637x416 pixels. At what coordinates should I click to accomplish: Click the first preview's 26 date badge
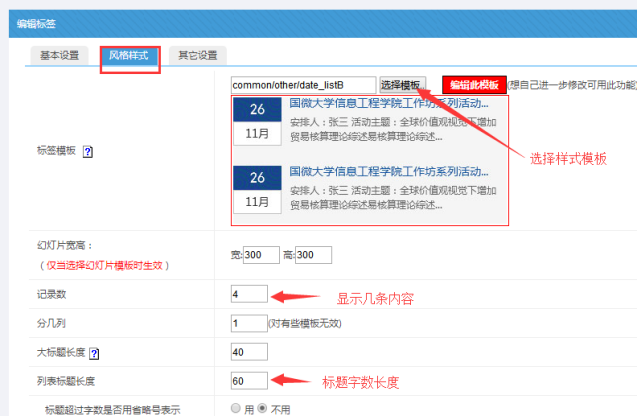pos(257,109)
